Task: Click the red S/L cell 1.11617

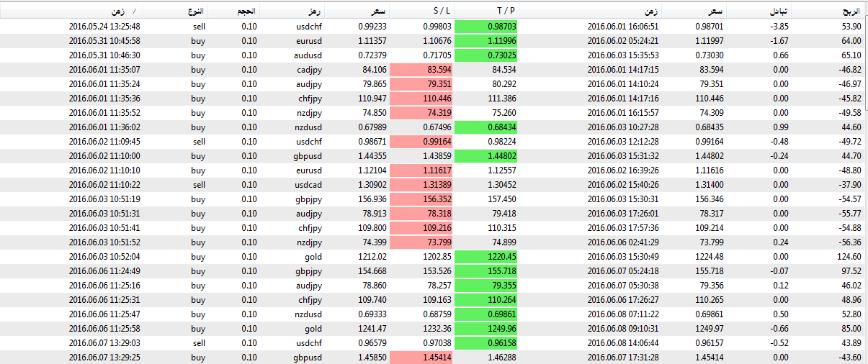Action: pyautogui.click(x=421, y=170)
